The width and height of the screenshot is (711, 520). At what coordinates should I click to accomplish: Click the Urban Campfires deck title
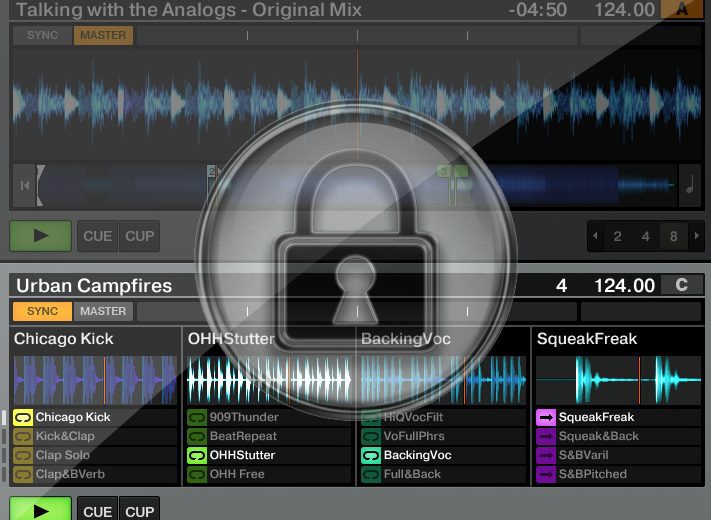pyautogui.click(x=94, y=286)
